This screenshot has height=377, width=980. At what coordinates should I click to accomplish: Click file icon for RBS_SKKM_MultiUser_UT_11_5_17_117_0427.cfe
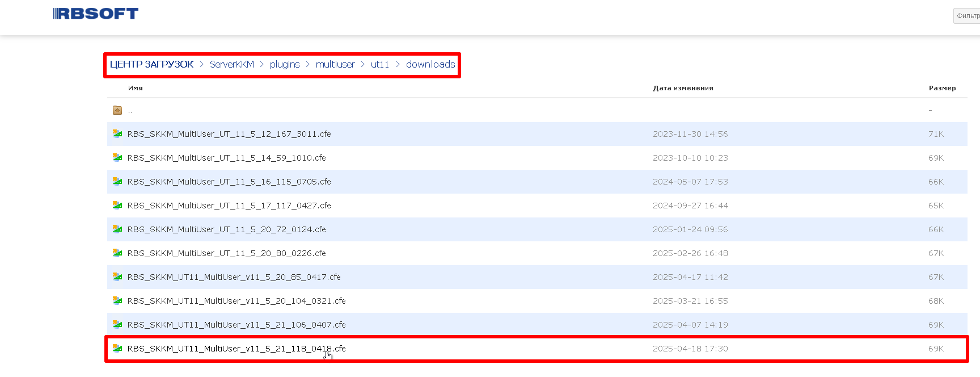point(117,206)
